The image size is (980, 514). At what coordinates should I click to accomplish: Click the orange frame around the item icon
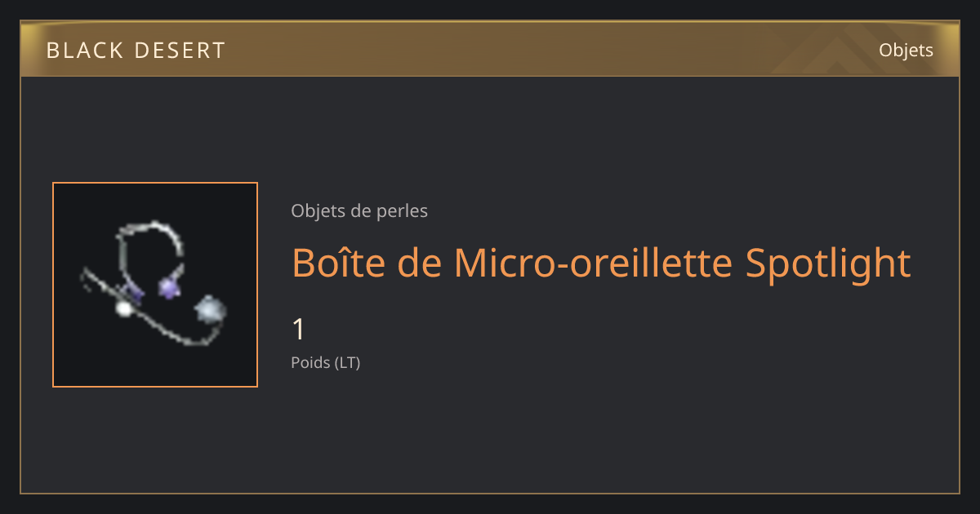(x=155, y=184)
